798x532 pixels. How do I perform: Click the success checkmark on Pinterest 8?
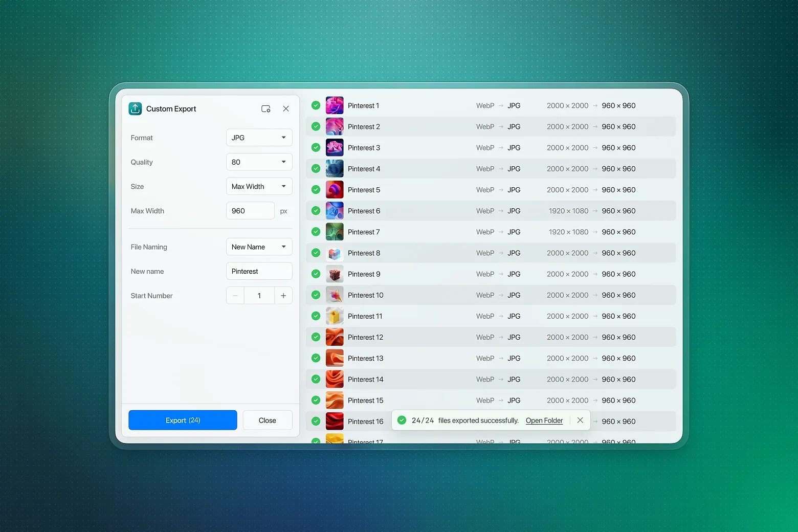point(315,253)
